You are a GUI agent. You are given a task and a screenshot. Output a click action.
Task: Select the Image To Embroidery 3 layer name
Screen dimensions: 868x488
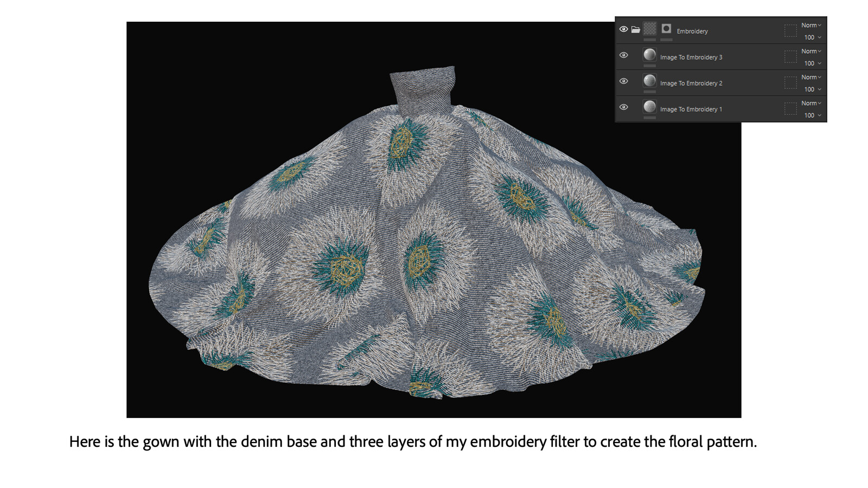point(691,57)
